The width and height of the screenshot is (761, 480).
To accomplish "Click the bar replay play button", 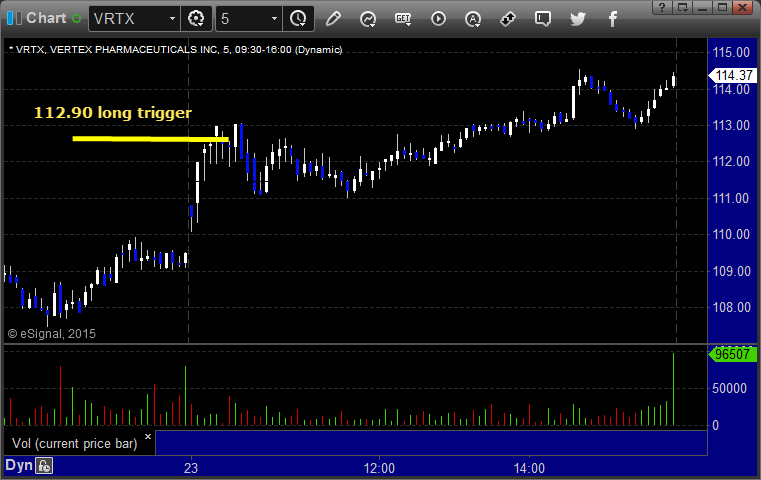I will [x=438, y=19].
